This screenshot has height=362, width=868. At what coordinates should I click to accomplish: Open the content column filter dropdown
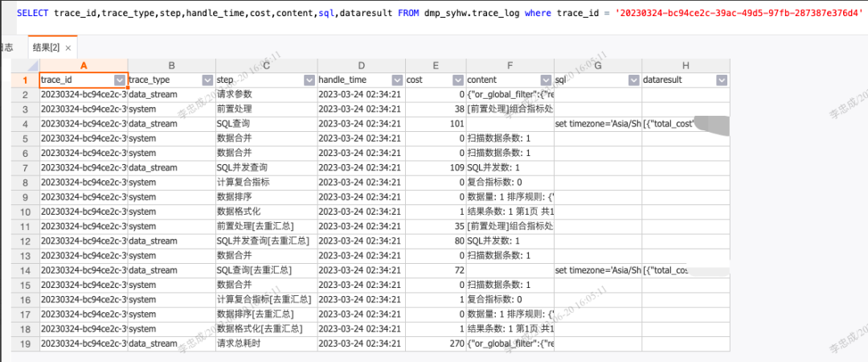coord(547,80)
